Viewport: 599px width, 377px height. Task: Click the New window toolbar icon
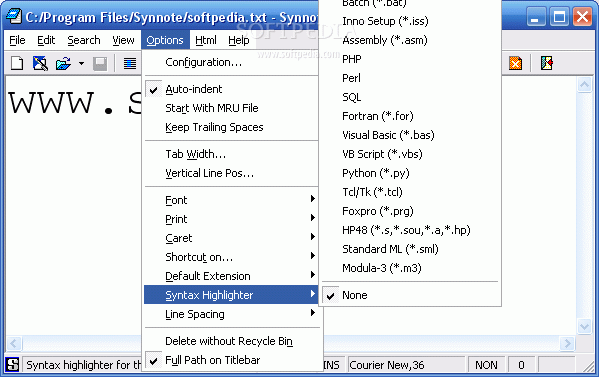pyautogui.click(x=40, y=63)
